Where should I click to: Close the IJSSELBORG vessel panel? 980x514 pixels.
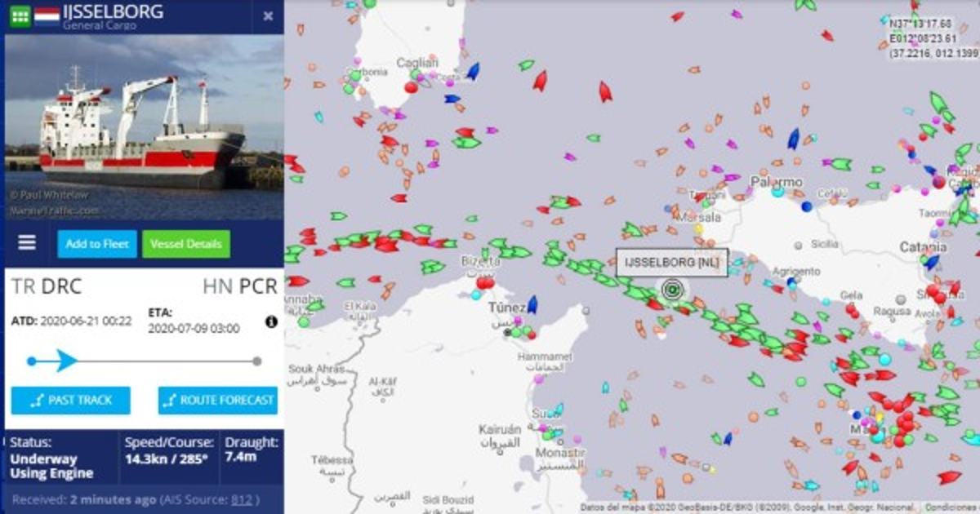(x=268, y=16)
